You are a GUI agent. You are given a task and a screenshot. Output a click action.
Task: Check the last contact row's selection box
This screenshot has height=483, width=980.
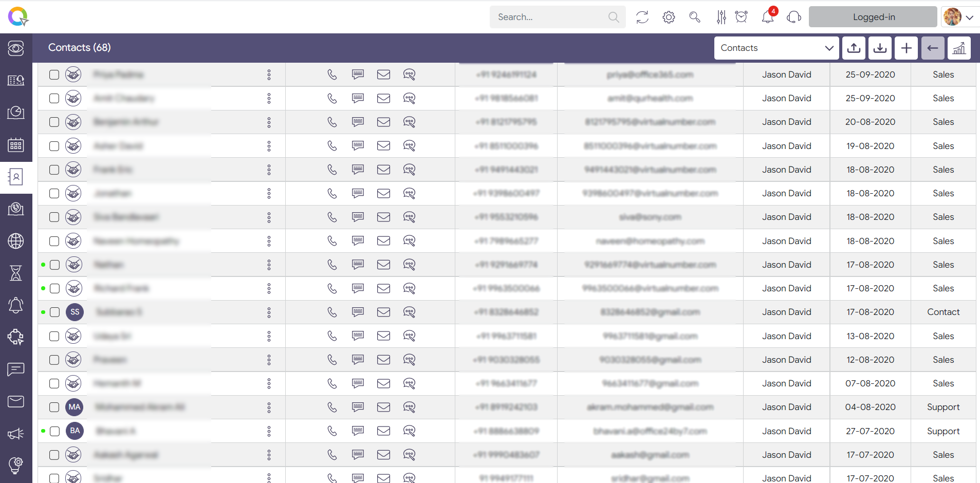pyautogui.click(x=54, y=478)
